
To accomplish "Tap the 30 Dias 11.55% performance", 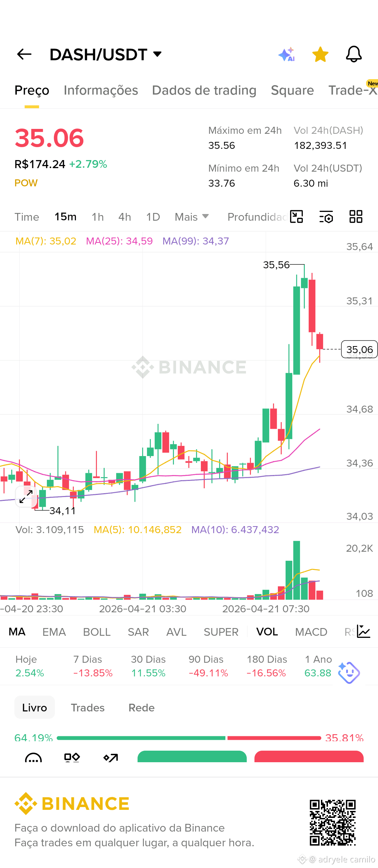I will [x=148, y=666].
